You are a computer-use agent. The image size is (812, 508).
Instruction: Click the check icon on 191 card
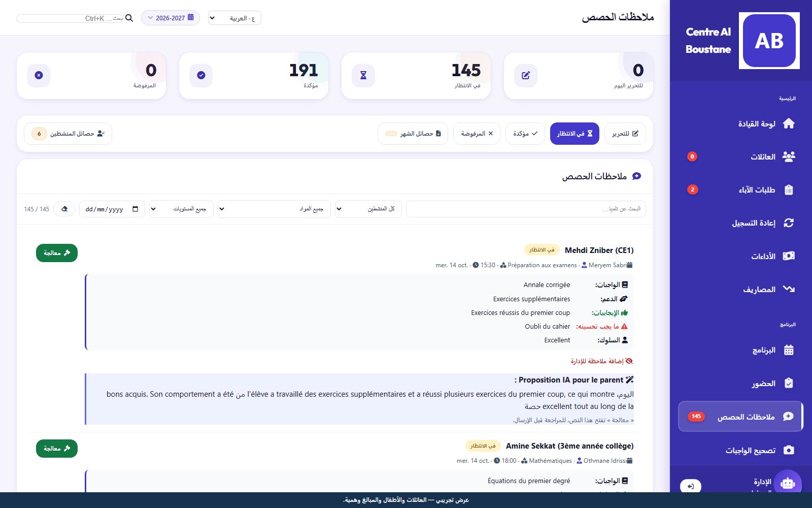click(201, 75)
